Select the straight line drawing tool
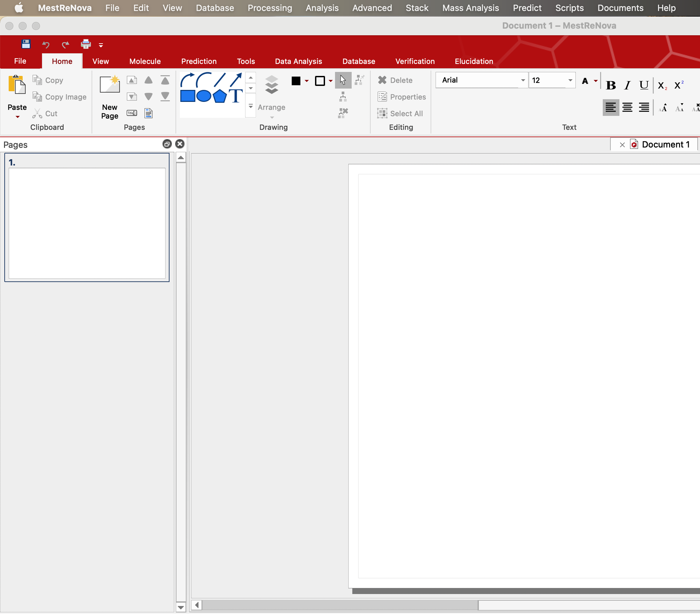Viewport: 700px width, 614px height. click(x=220, y=80)
